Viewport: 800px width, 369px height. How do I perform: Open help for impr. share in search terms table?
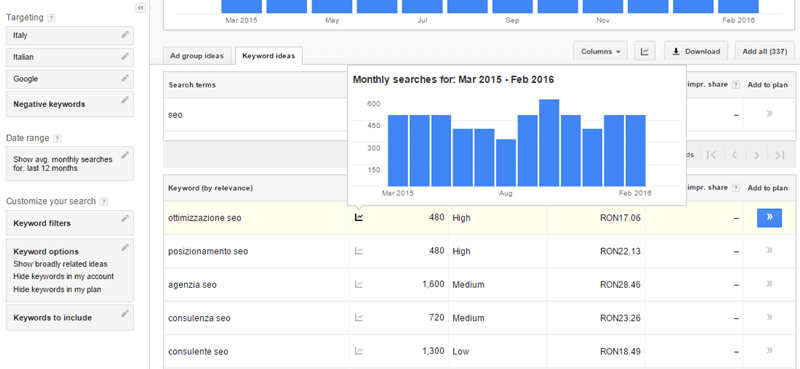735,85
